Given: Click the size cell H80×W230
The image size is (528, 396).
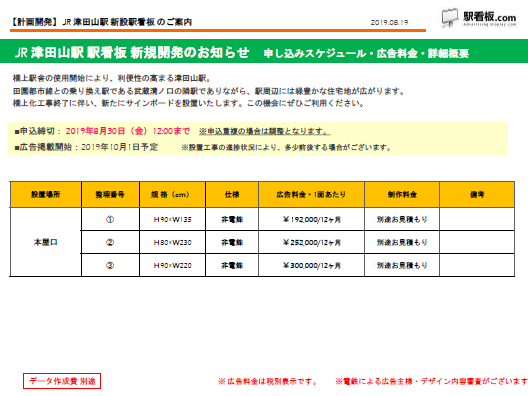Looking at the screenshot, I should coord(172,242).
